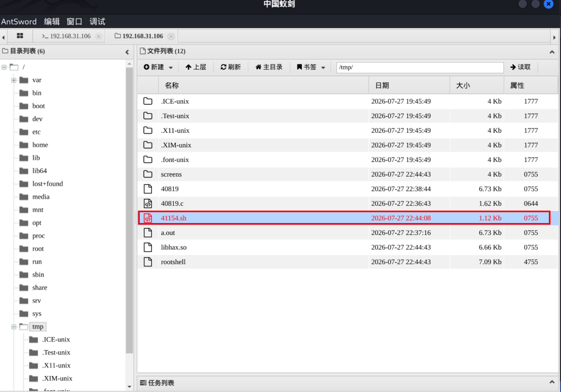Screen dimensions: 561x392
Task: Sort by the 大小 column header
Action: point(477,85)
